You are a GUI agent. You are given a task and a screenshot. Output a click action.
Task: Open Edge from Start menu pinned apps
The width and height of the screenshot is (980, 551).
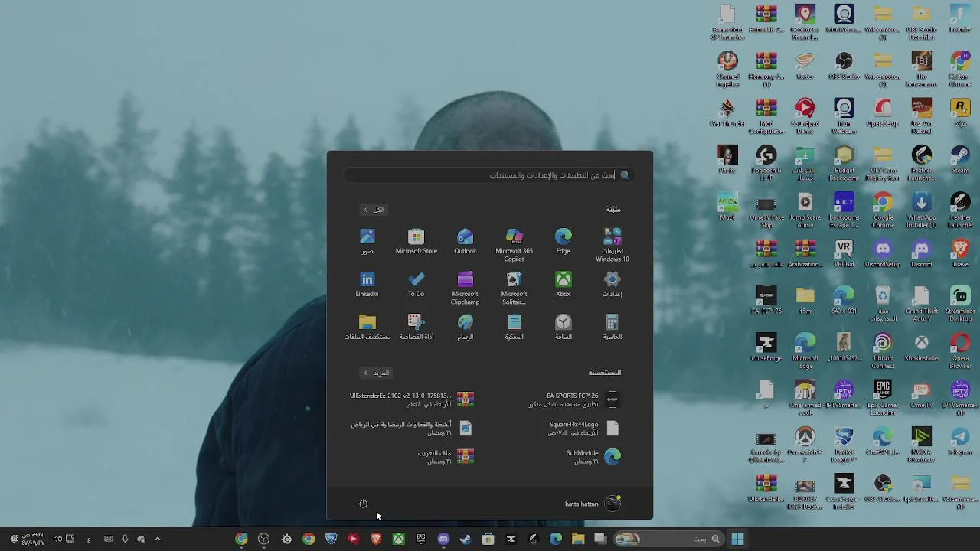pos(563,242)
